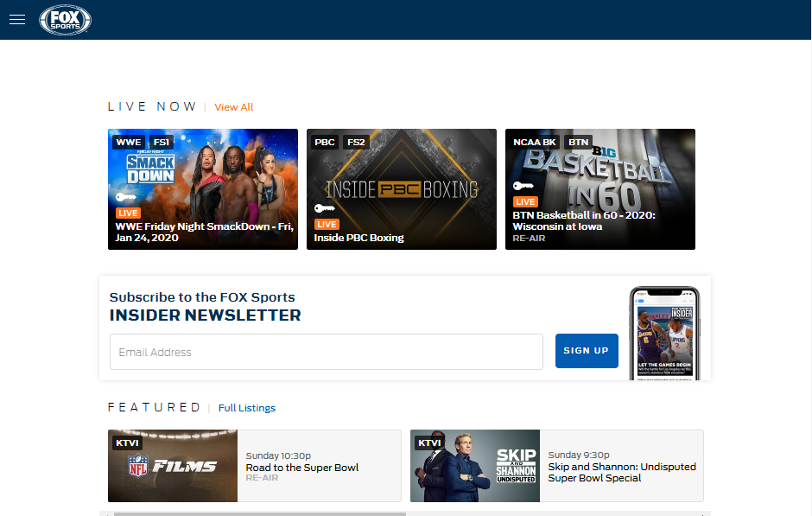Open Inside PBC Boxing title
This screenshot has width=812, height=516.
click(358, 238)
